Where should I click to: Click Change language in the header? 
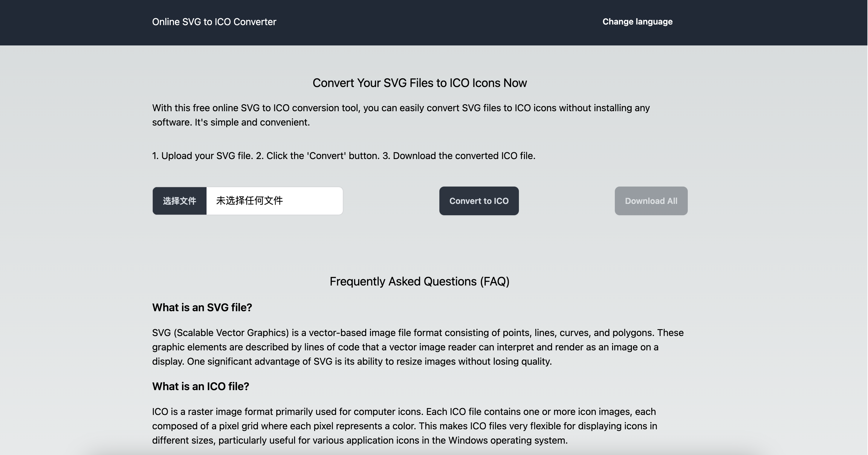click(x=637, y=22)
